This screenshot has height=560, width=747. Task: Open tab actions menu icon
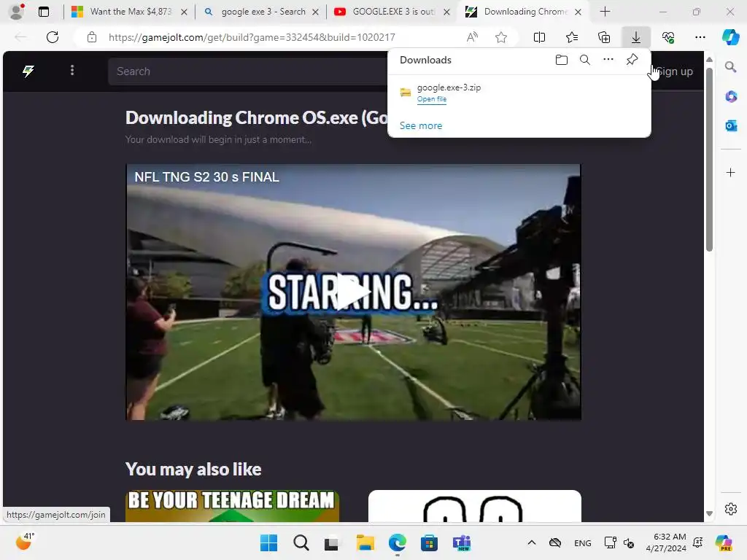point(43,12)
